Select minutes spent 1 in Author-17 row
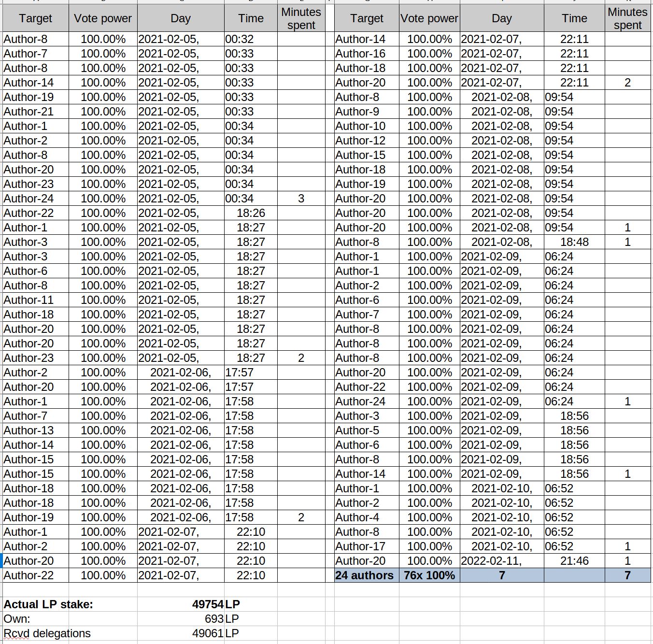Screen dimensions: 653x644 pyautogui.click(x=627, y=546)
